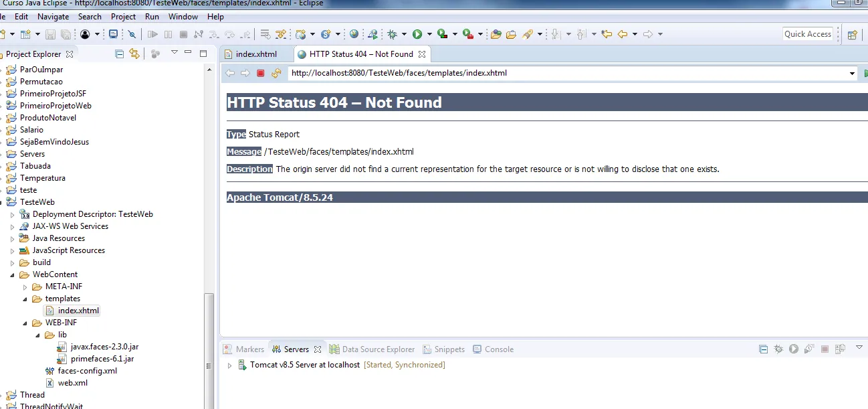The height and width of the screenshot is (409, 868).
Task: Refresh the internal browser page
Action: (276, 73)
